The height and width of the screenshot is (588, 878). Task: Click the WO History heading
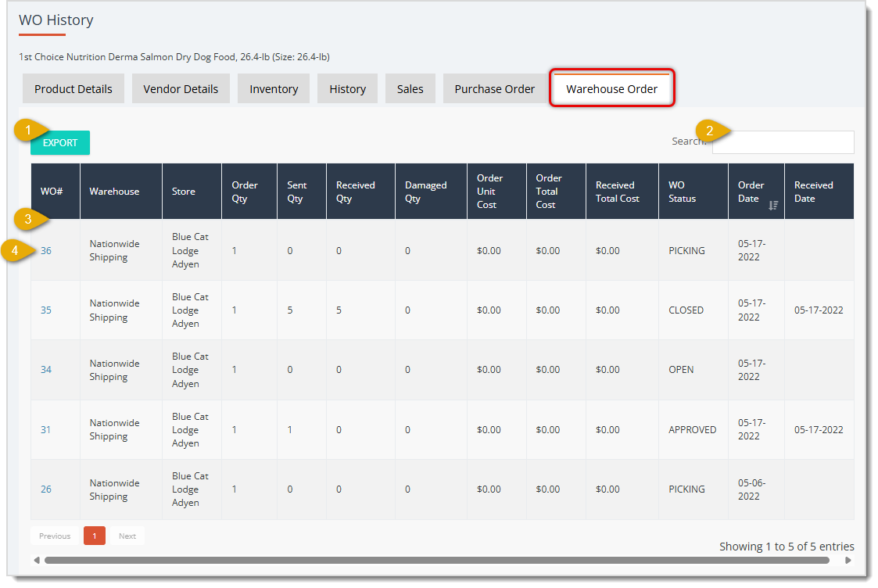click(56, 20)
